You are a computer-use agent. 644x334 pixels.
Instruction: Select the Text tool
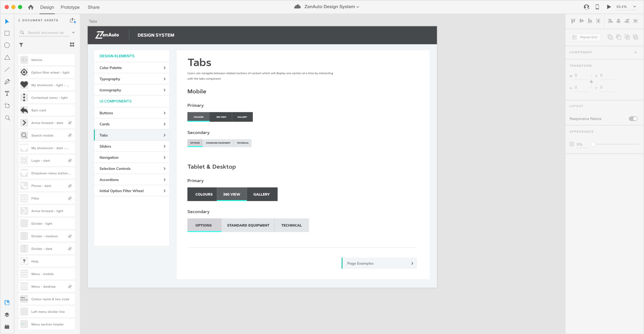[x=7, y=94]
